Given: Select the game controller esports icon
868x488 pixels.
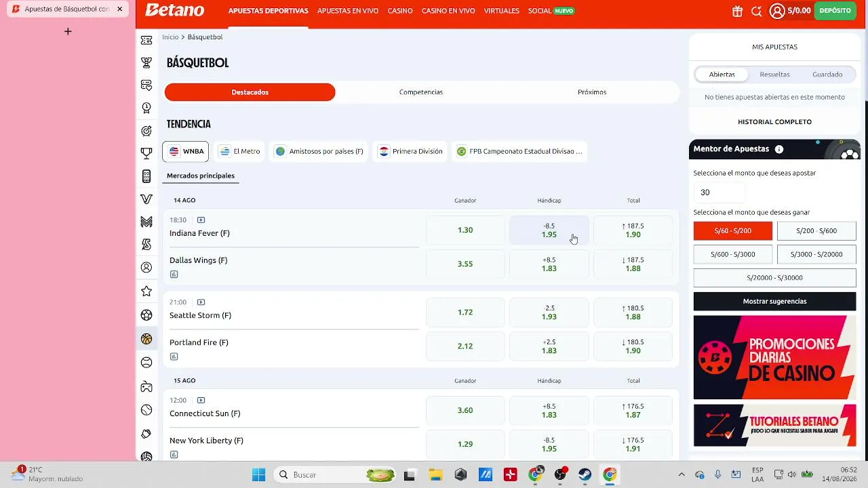Looking at the screenshot, I should coord(146,387).
